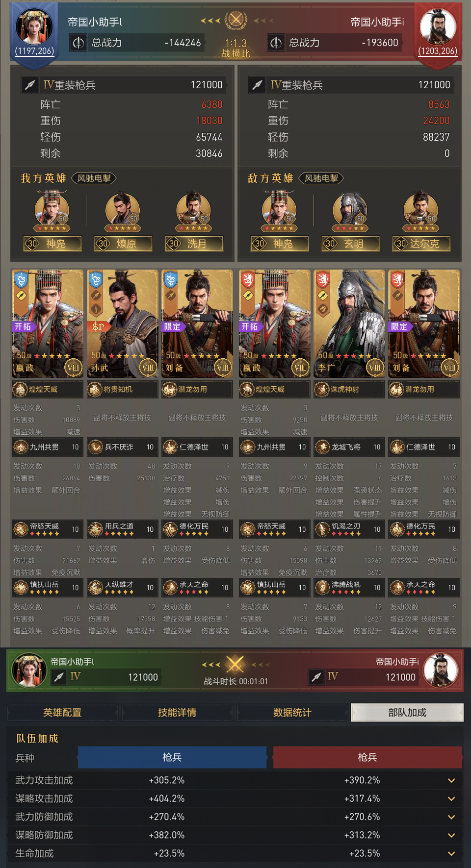Select the 饥渴之刃 skill icon

click(322, 529)
